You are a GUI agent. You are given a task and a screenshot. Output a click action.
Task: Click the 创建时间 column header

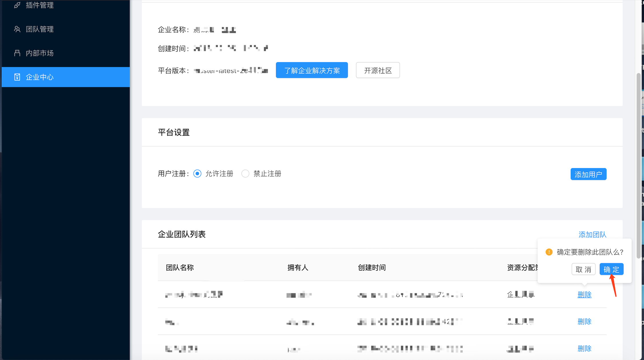click(372, 268)
